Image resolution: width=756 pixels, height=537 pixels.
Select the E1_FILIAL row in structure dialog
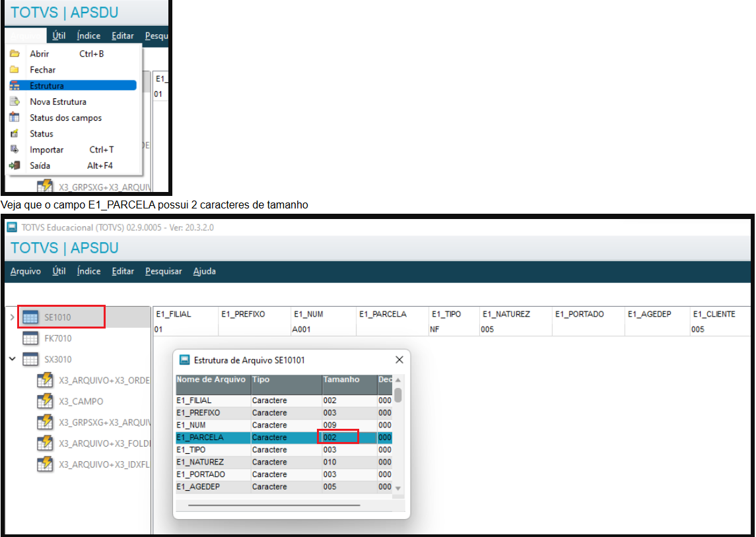coord(284,400)
